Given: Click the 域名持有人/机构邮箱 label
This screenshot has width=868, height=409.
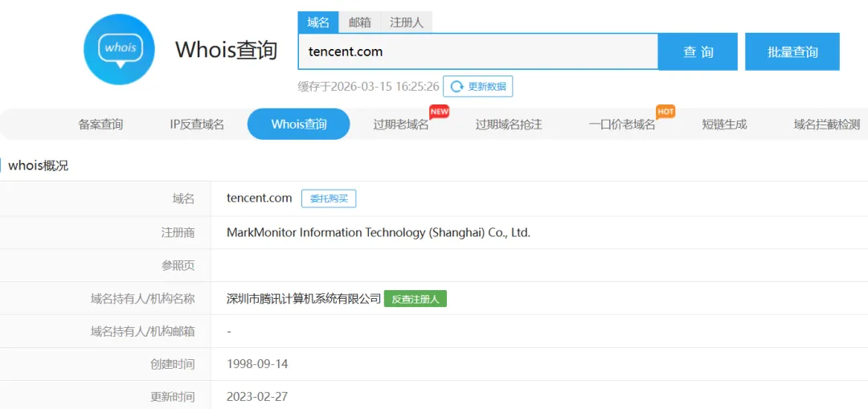Looking at the screenshot, I should (143, 332).
